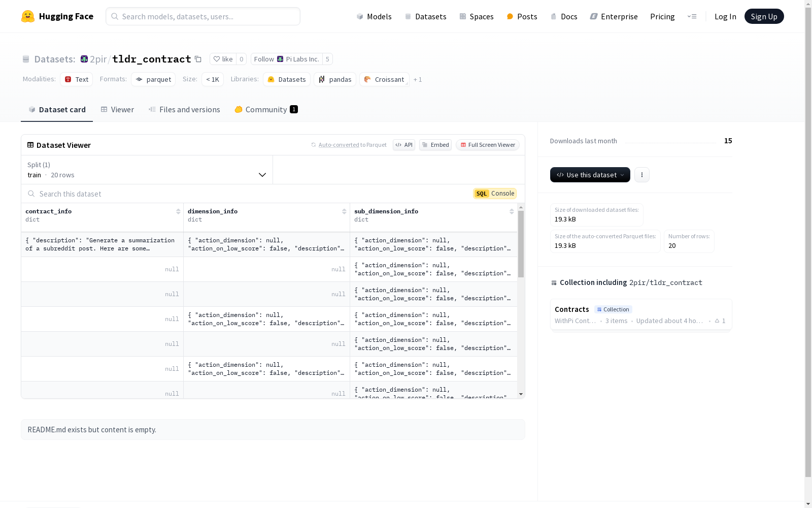Open Datasets in the top navigation
The width and height of the screenshot is (812, 508).
click(425, 16)
